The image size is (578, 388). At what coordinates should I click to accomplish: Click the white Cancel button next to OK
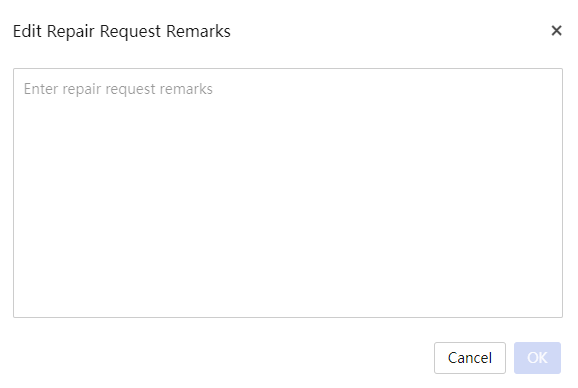pos(470,358)
